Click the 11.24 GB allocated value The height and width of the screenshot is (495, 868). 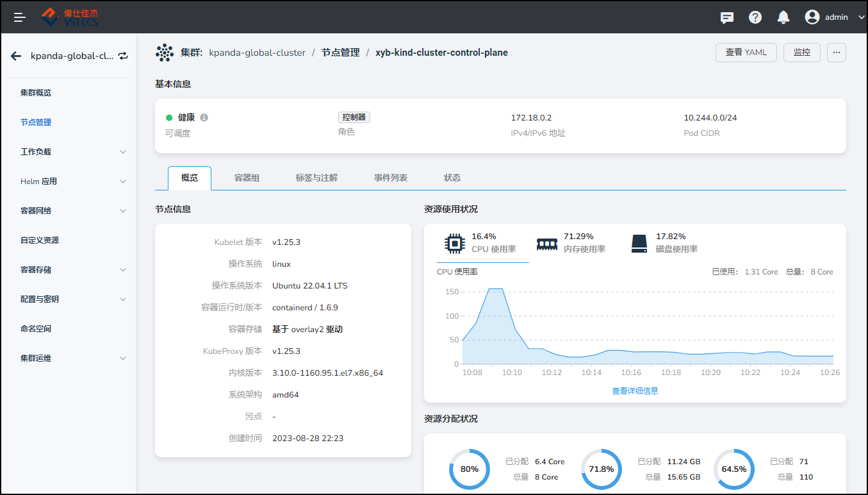[x=684, y=462]
